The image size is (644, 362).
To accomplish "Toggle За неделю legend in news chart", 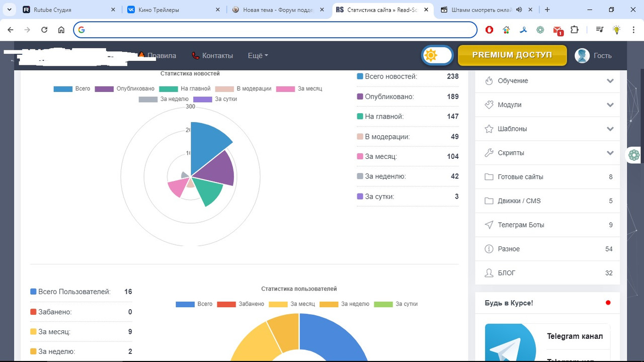I will click(164, 99).
